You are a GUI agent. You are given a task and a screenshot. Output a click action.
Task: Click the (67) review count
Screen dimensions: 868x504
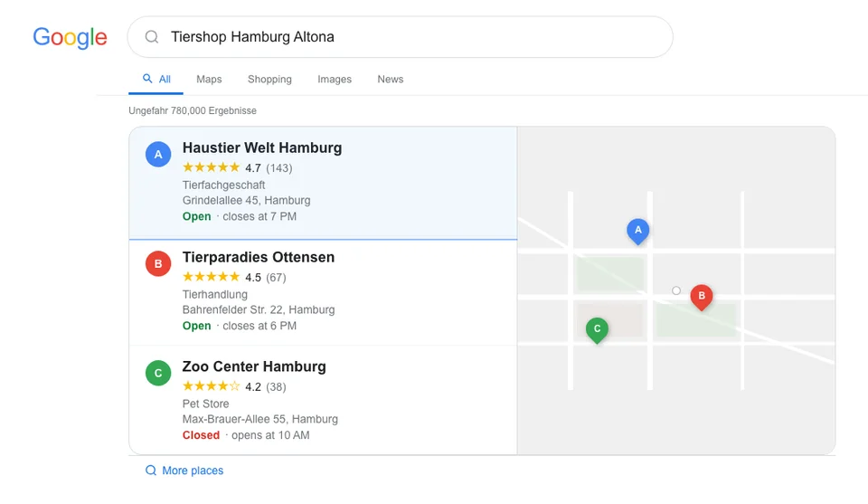click(276, 278)
